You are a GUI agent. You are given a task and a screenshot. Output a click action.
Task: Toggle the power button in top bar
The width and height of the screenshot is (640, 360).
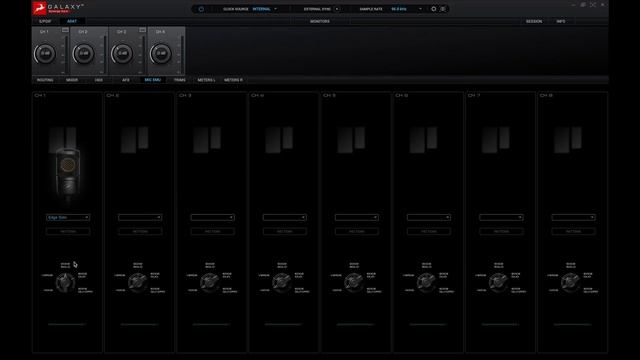tap(201, 9)
